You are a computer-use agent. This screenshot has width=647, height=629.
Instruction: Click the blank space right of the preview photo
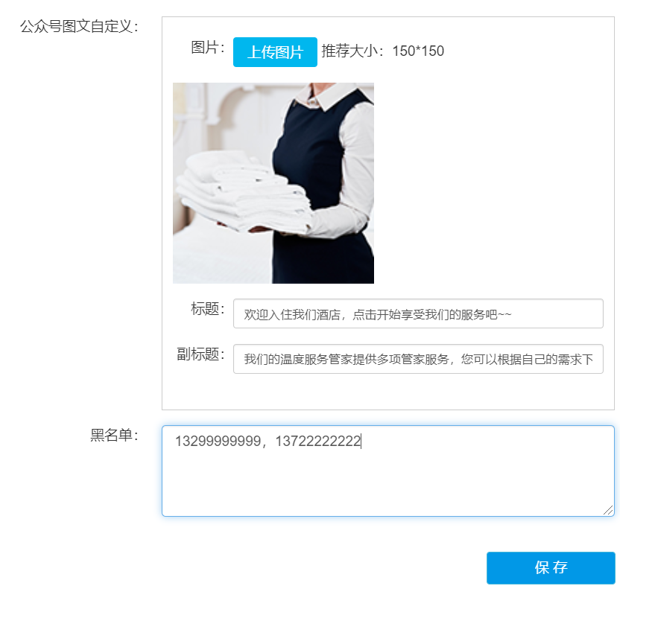491,183
